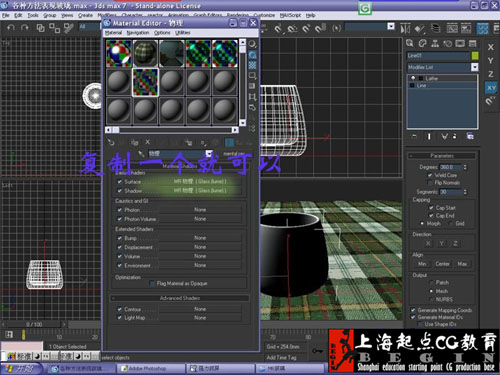Click the Sample Type sphere icon
This screenshot has height=375, width=500.
[x=253, y=44]
